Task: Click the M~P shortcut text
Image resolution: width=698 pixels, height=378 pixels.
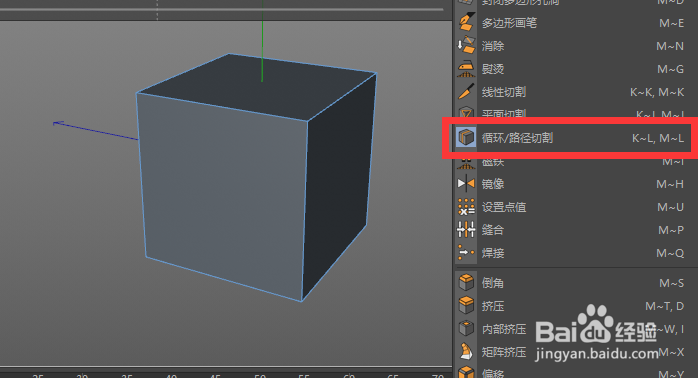Action: tap(671, 231)
